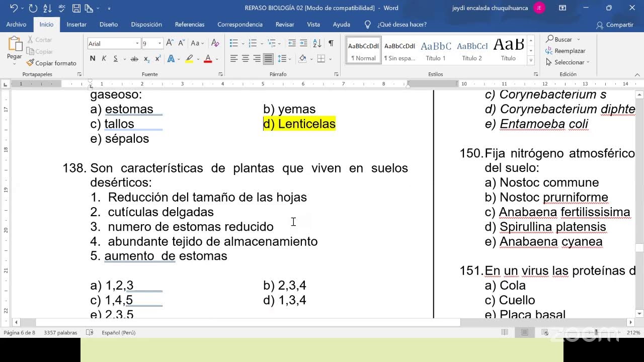Increase indent in paragraph group

click(303, 43)
